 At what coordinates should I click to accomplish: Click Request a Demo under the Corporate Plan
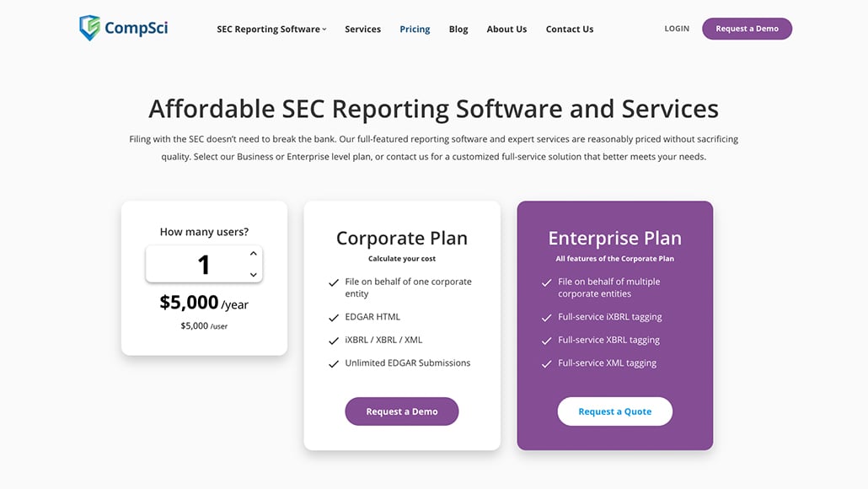402,411
